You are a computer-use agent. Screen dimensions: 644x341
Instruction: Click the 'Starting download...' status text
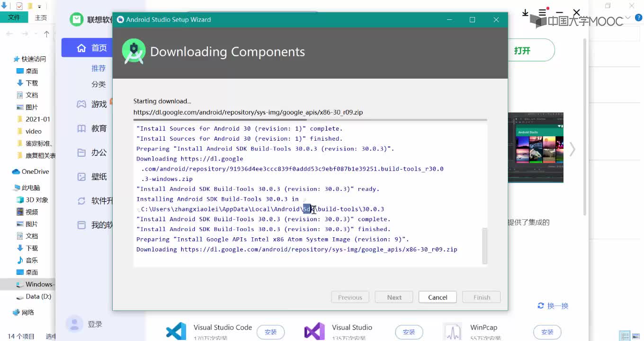click(162, 101)
